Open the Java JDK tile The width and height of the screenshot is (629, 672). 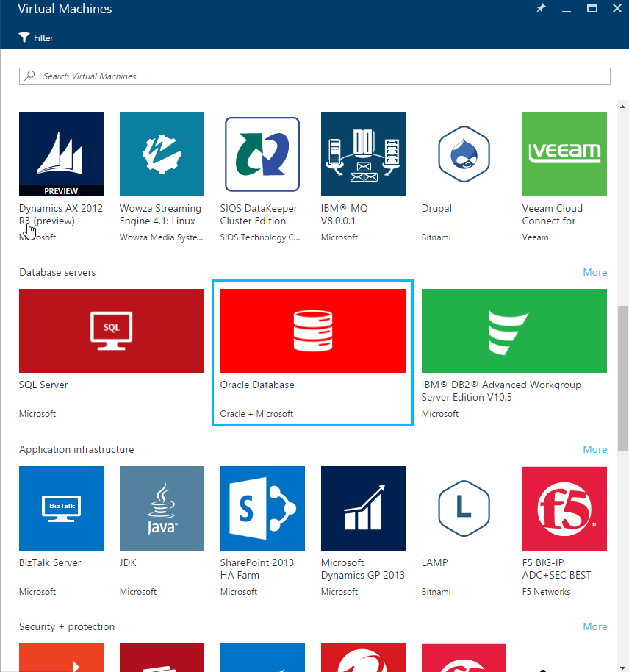(162, 508)
